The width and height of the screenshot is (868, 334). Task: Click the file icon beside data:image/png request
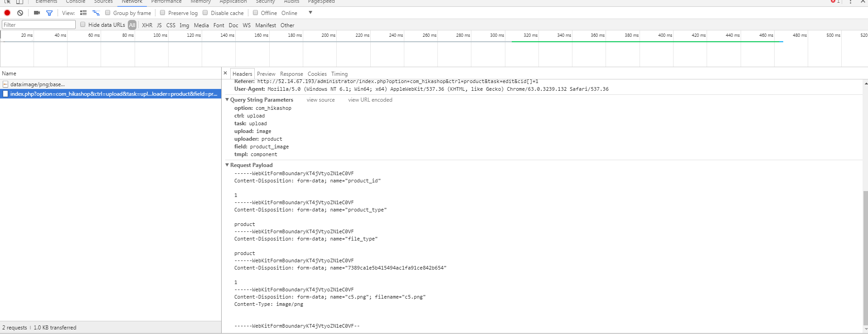(x=5, y=84)
